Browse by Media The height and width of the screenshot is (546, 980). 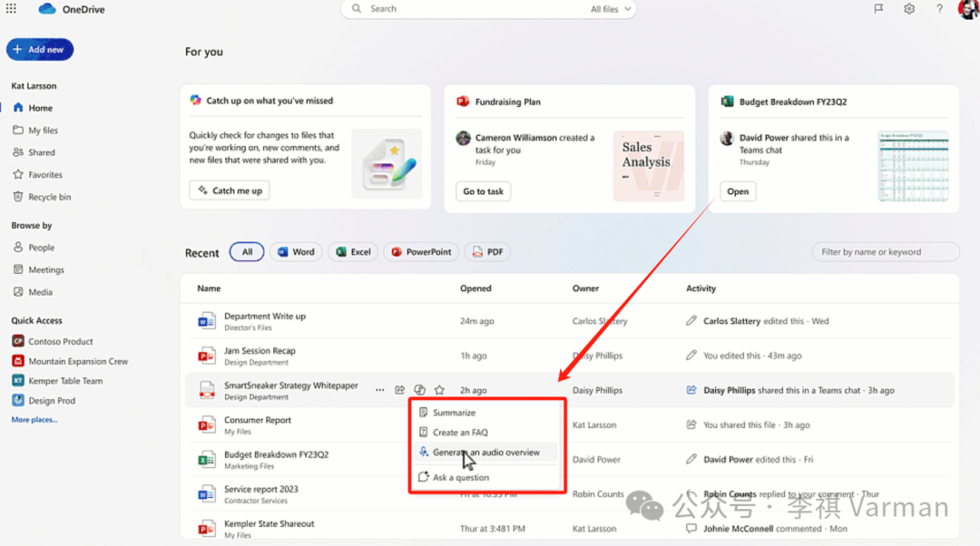34,292
